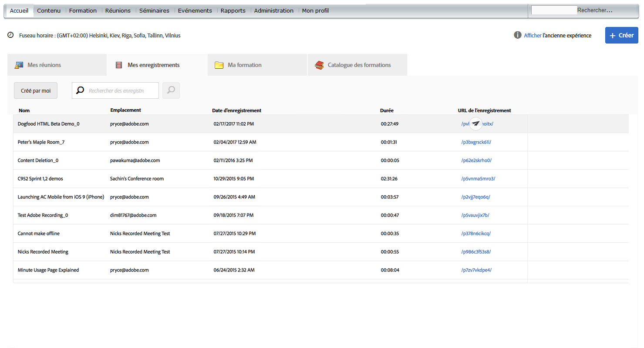Click the meeting icon on Mes réunions tab
This screenshot has height=348, width=644.
coord(19,64)
